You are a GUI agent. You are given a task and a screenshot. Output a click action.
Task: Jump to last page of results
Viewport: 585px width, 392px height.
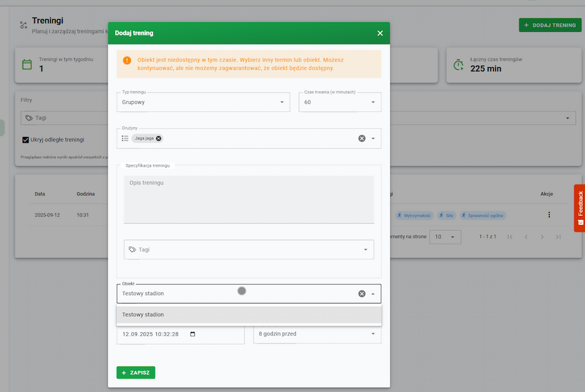[x=558, y=237]
